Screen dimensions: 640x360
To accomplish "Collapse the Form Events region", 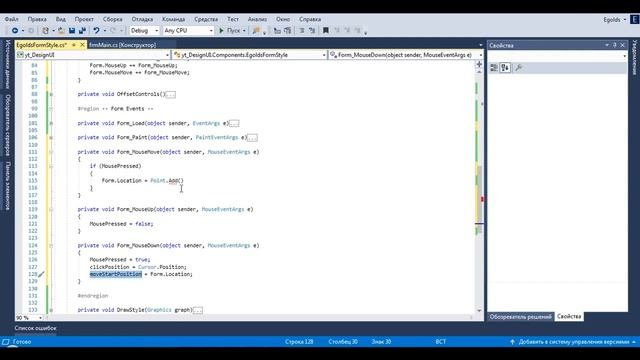I will 51,109.
